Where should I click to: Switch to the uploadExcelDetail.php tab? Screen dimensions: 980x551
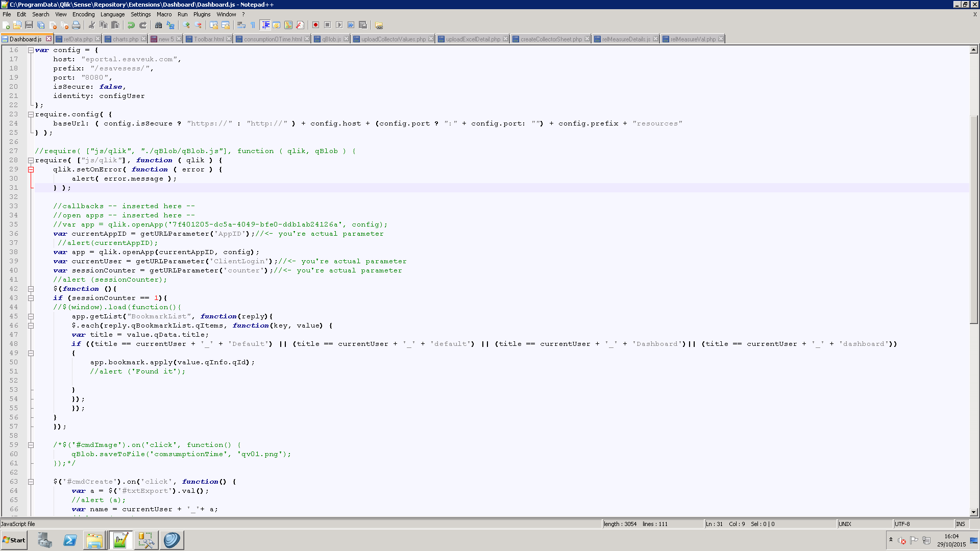[473, 39]
